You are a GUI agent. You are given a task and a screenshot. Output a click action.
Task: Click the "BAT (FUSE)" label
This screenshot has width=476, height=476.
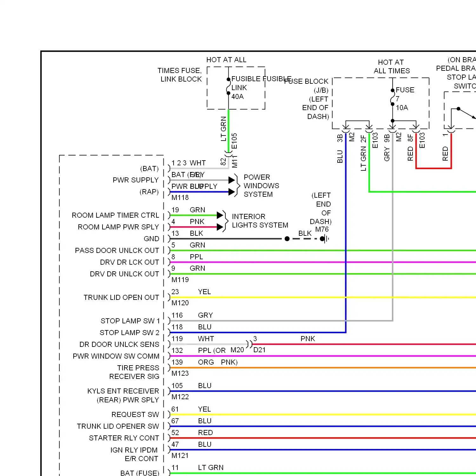tap(140, 473)
